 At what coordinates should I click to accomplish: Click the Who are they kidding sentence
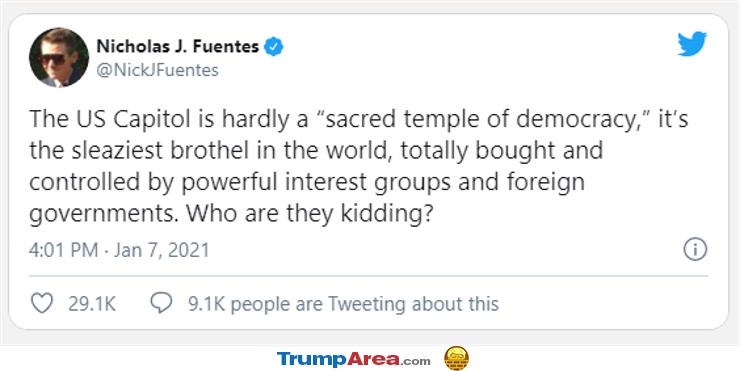[310, 212]
